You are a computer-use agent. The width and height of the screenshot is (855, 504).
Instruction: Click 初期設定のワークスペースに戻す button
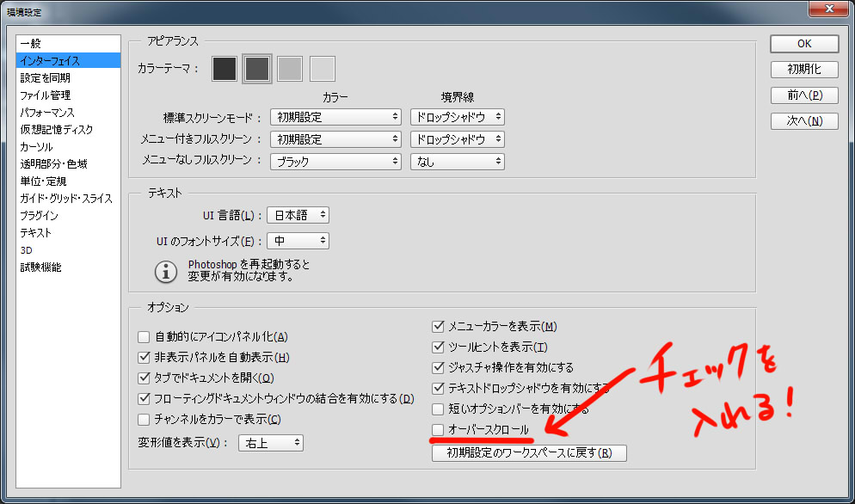(529, 452)
